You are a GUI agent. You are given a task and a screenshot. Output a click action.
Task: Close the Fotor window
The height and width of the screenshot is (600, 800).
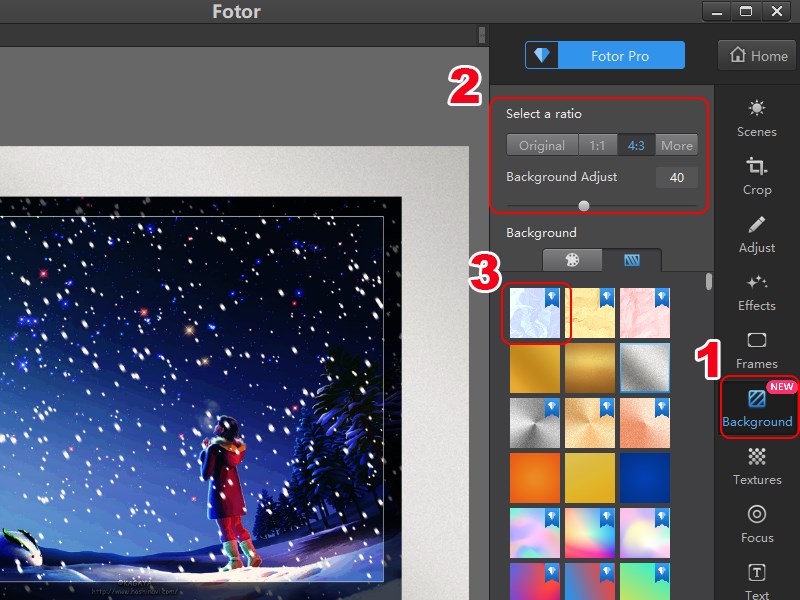coord(777,11)
